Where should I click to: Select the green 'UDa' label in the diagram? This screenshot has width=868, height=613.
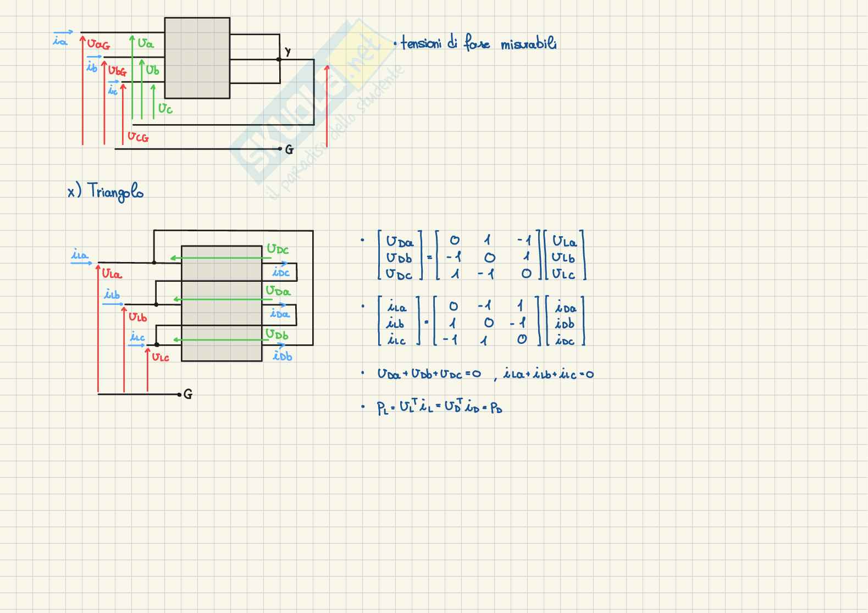[x=278, y=291]
